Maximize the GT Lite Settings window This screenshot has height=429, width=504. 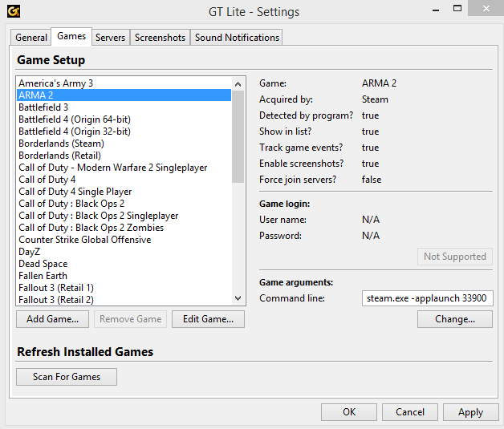pyautogui.click(x=457, y=9)
